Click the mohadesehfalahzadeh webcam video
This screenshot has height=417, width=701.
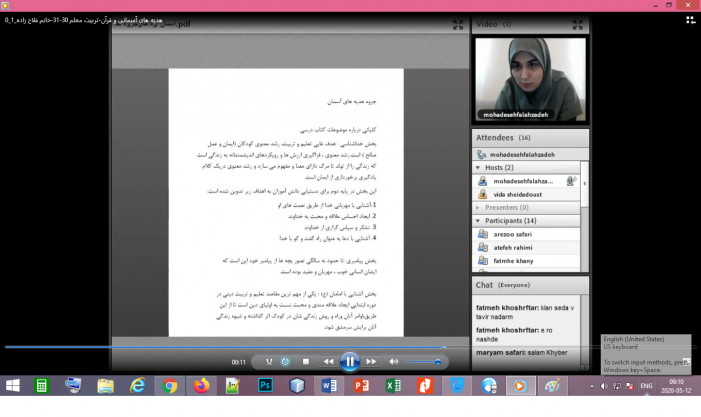(530, 80)
